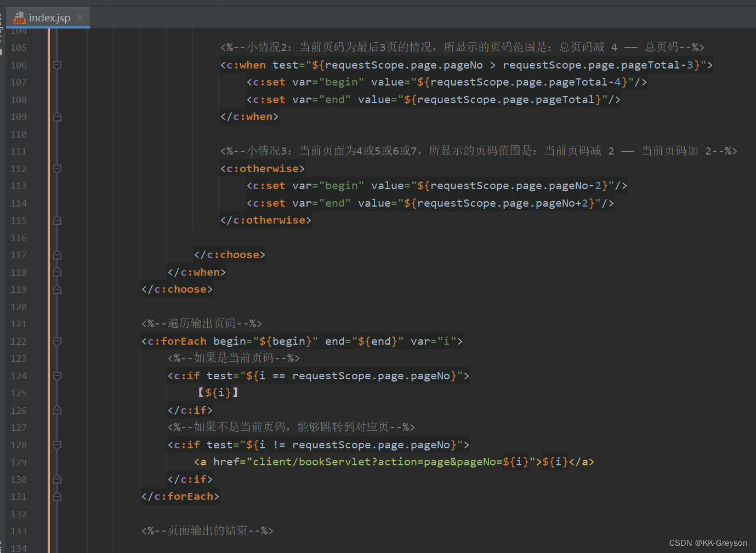Toggle fold marker at line 115
This screenshot has height=553, width=756.
(57, 220)
